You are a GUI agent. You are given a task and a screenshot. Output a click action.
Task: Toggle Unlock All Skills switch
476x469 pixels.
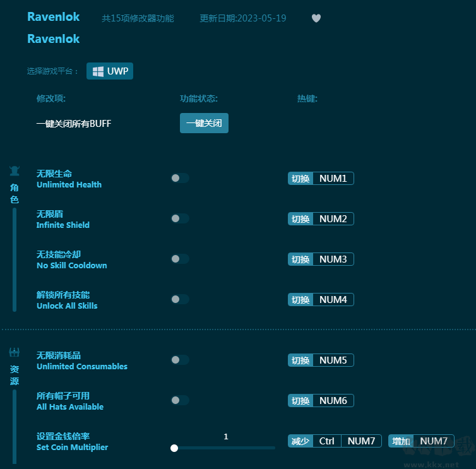coord(180,299)
